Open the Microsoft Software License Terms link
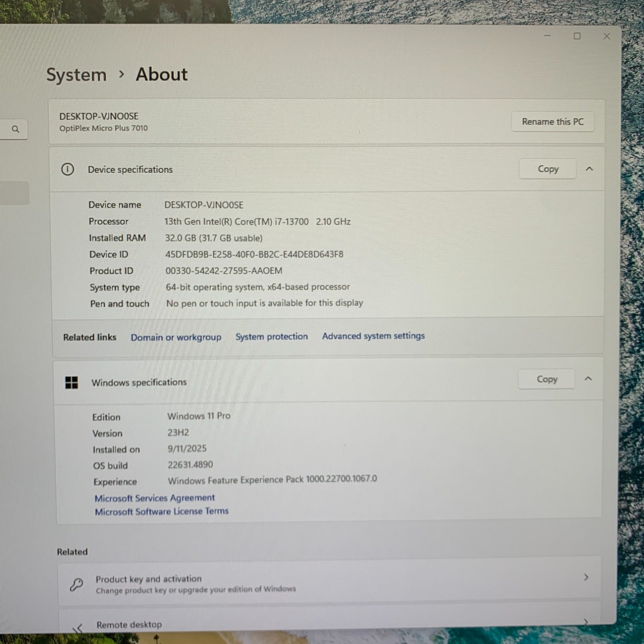644x644 pixels. [x=161, y=511]
